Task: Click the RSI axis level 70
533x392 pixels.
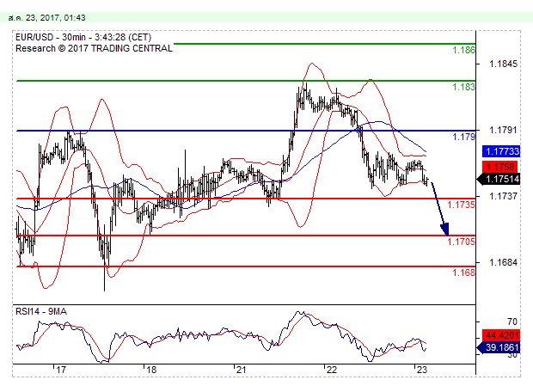Action: (x=512, y=322)
